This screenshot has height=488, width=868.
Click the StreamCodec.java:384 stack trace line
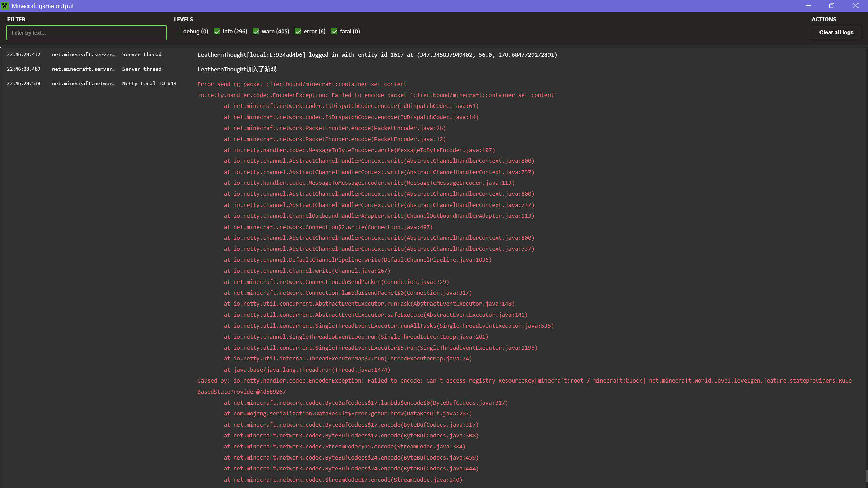click(344, 446)
